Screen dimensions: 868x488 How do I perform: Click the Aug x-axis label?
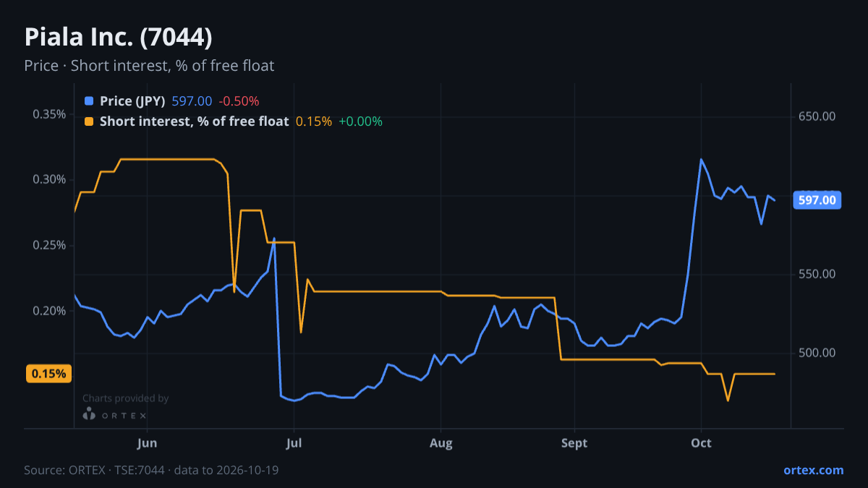coord(441,443)
